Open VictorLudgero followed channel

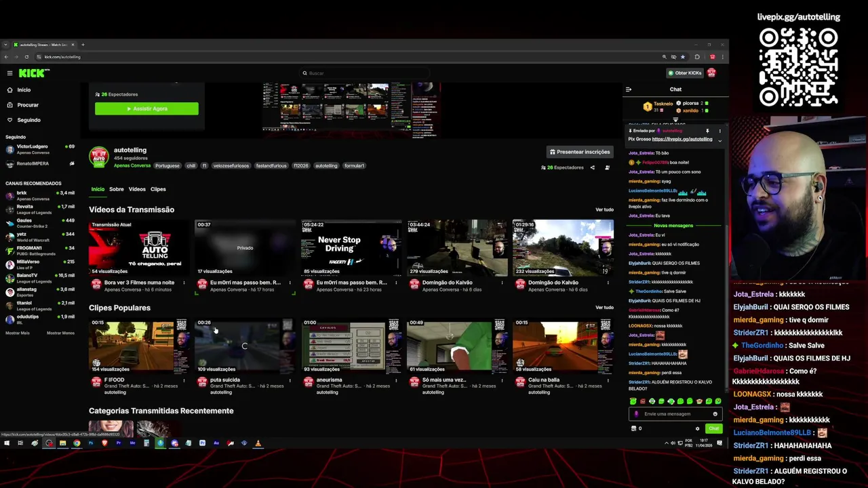[39, 149]
